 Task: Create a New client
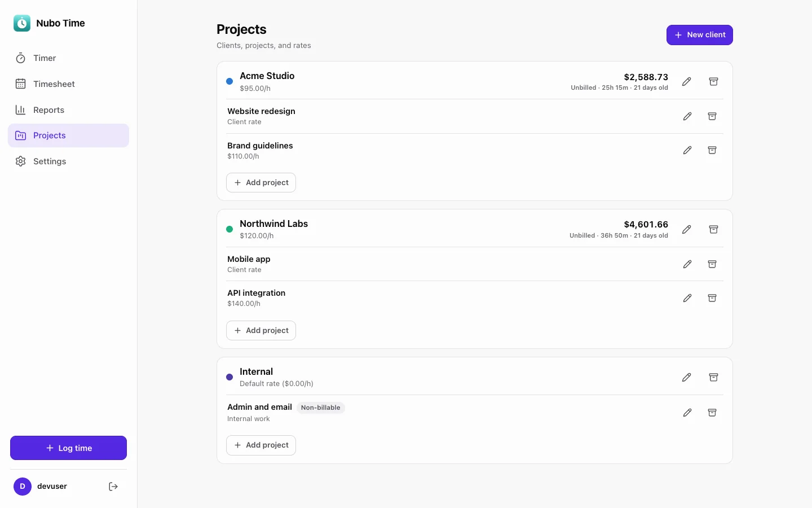[x=699, y=35]
